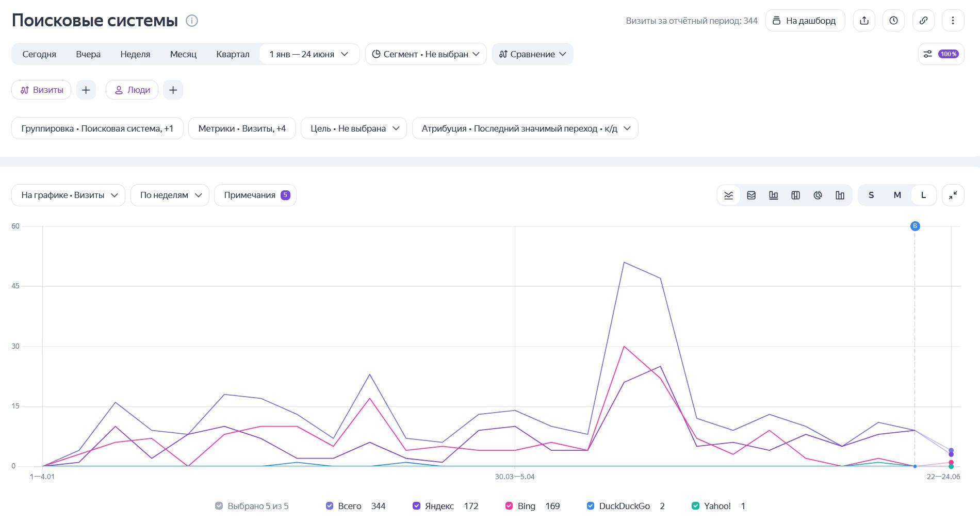Select the Месяц period tab
980x523 pixels.
click(x=183, y=54)
